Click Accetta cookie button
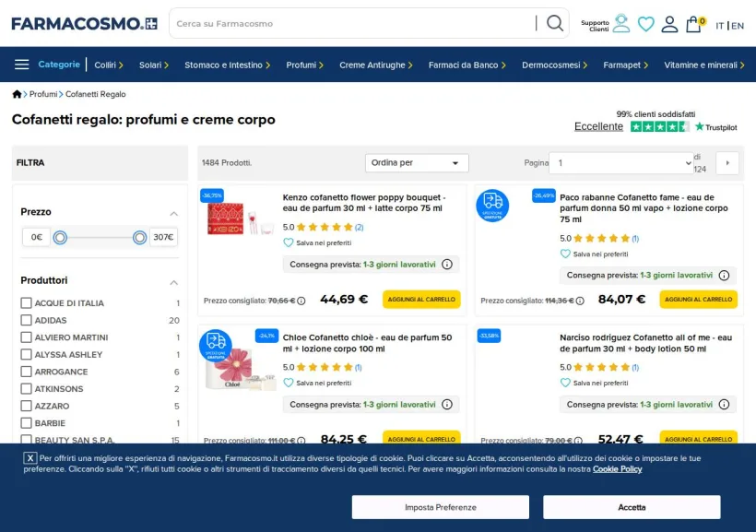 coord(632,507)
